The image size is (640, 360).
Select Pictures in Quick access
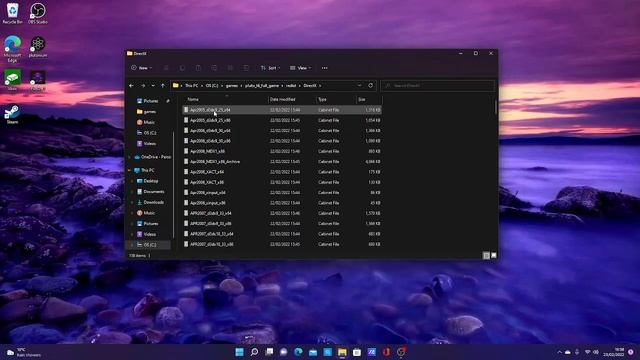tap(150, 101)
